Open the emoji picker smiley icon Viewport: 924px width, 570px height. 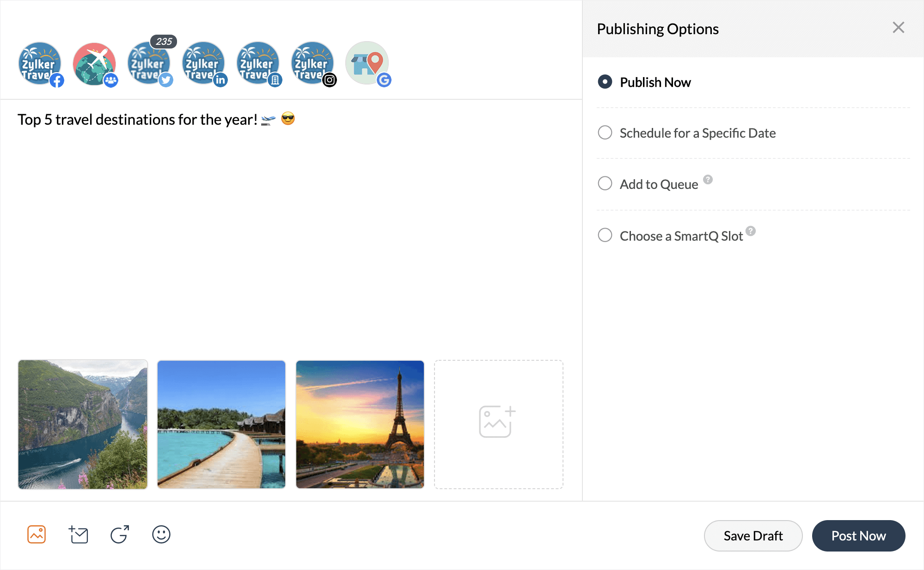(x=161, y=534)
